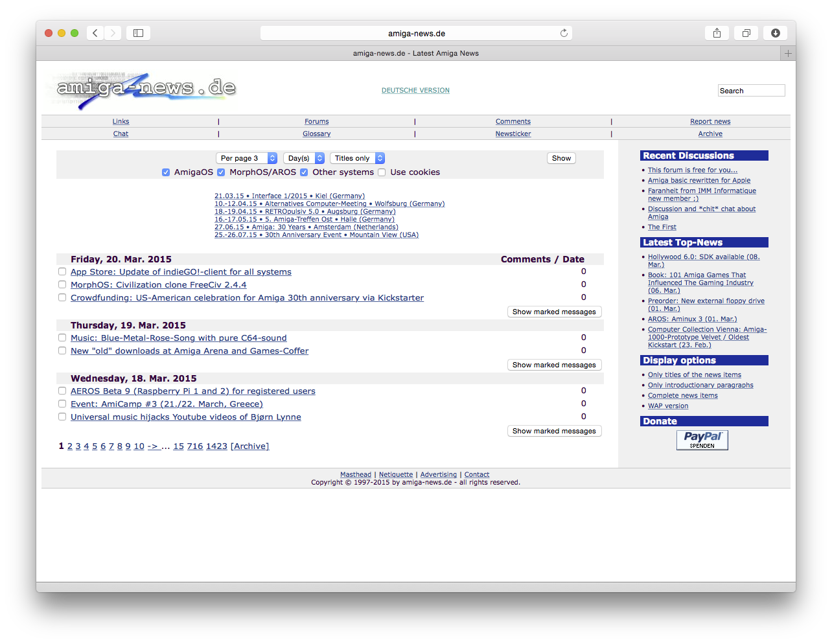
Task: Open the Day(s) dropdown
Action: point(304,158)
